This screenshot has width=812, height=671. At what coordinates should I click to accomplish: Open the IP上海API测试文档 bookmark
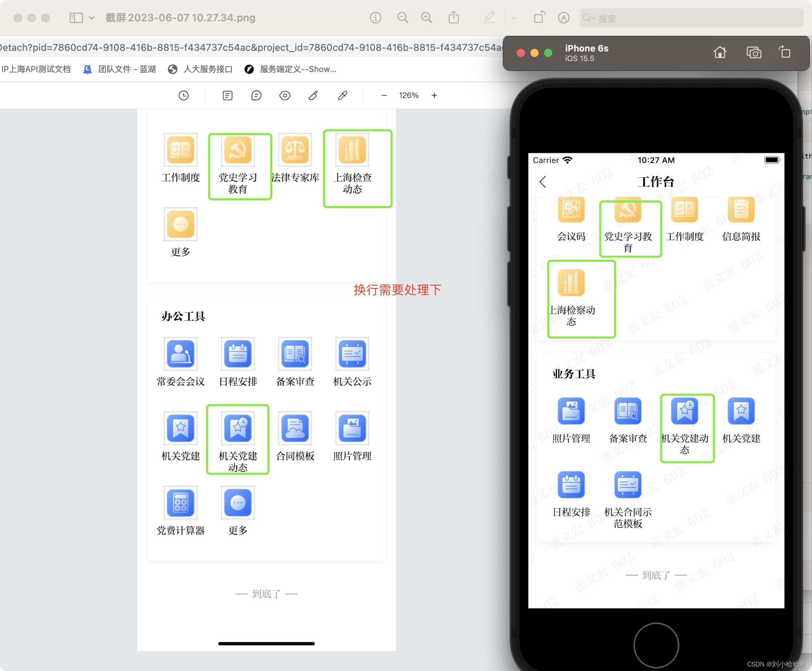35,69
